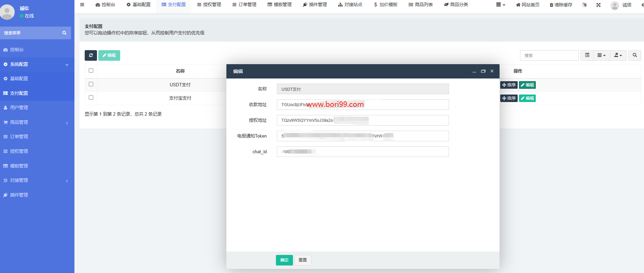Image resolution: width=644 pixels, height=273 pixels.
Task: Click the green 编辑 toolbar button
Action: (109, 55)
